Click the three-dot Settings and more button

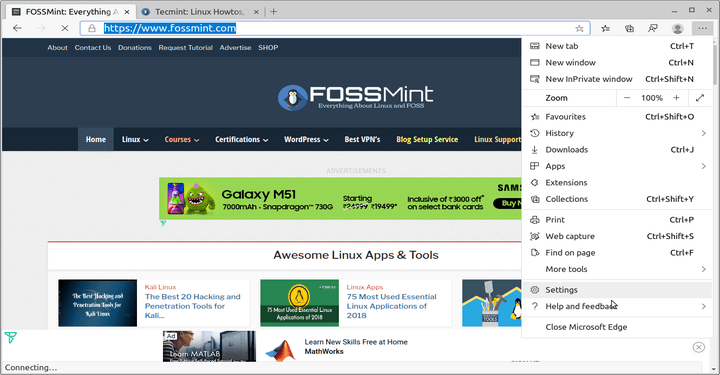coord(703,28)
